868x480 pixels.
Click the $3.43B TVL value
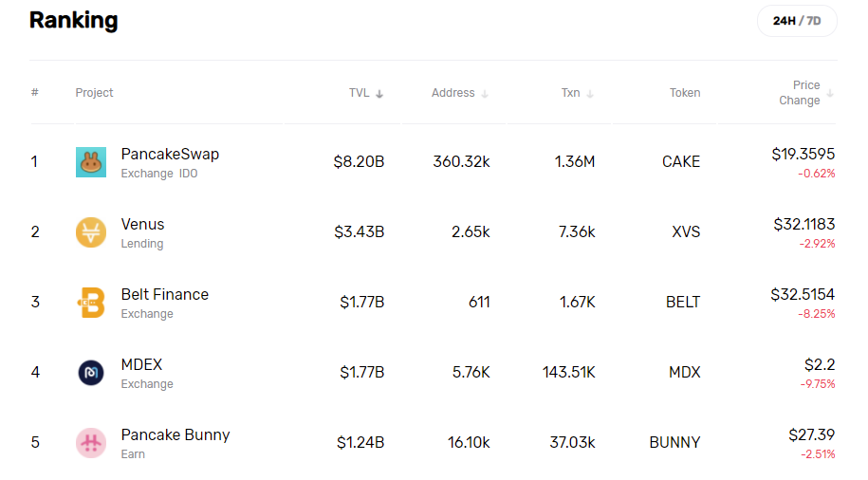(360, 232)
